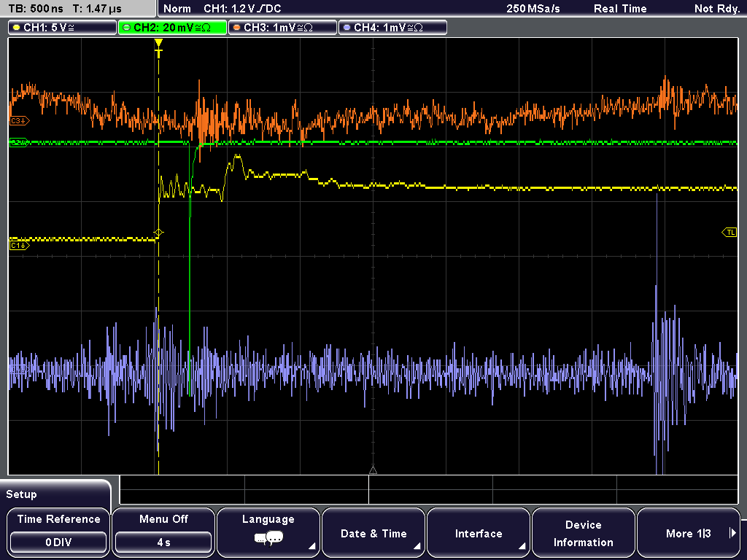Go to More 1|3 menu page
This screenshot has height=560, width=747.
(689, 532)
